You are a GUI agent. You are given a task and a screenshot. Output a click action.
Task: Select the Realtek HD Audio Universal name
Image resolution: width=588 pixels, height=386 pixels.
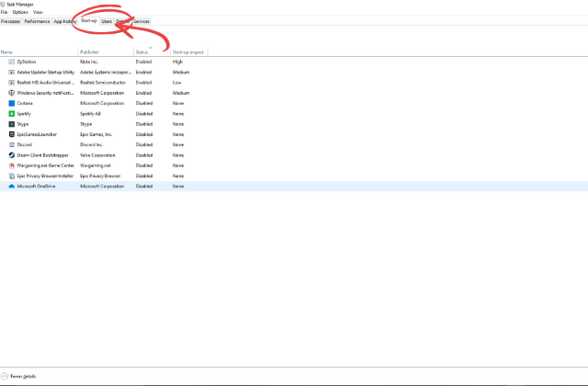[46, 83]
